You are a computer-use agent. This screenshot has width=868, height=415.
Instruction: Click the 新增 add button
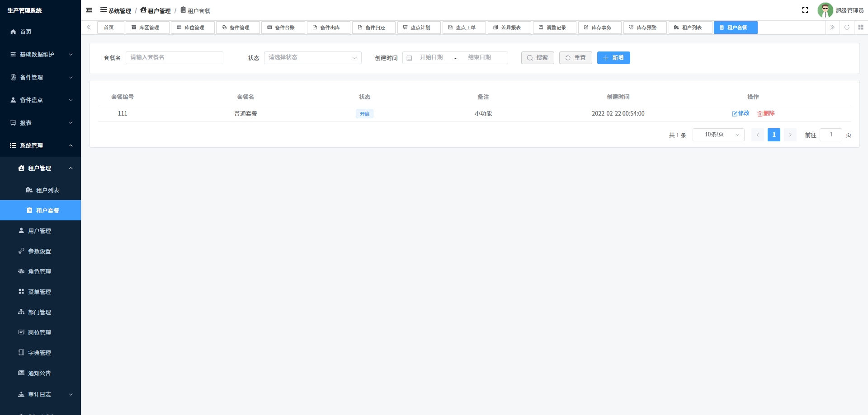point(613,58)
